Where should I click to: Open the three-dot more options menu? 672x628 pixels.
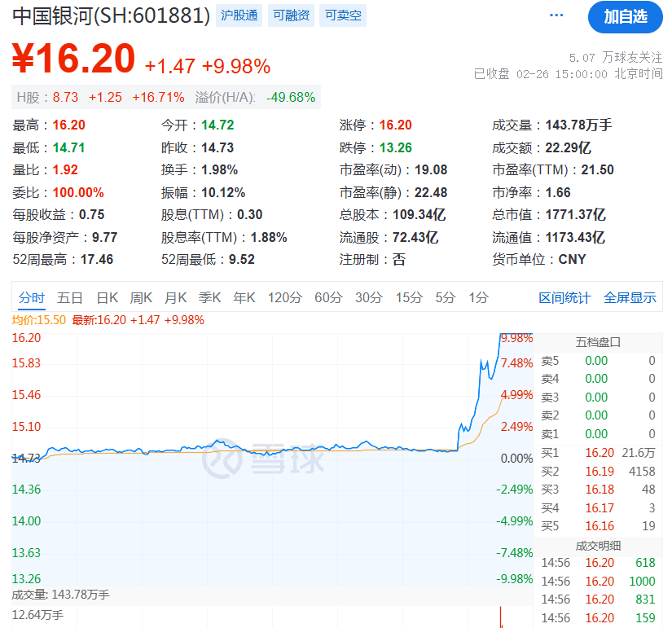point(556,15)
